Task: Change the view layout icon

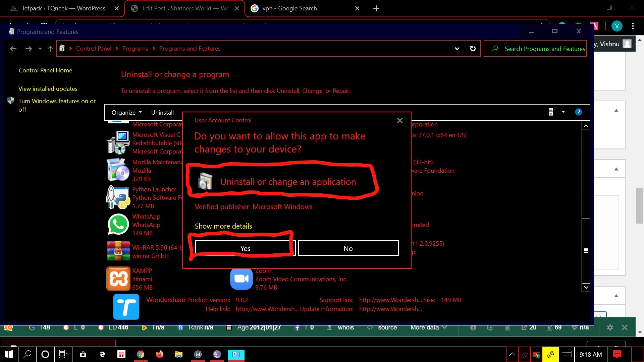Action: (x=552, y=112)
